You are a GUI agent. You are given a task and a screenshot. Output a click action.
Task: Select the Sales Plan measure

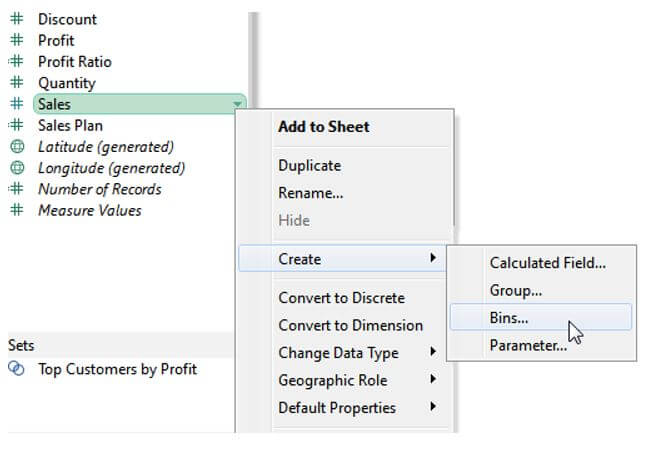pos(70,126)
